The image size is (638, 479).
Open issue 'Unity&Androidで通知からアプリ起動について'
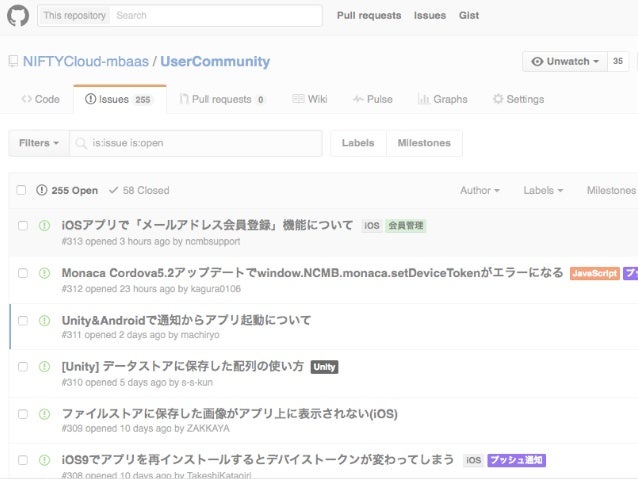(186, 320)
